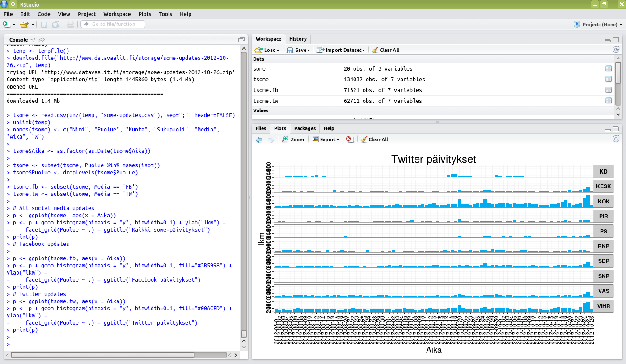Click the save file toolbar icon
This screenshot has width=626, height=364.
point(44,24)
